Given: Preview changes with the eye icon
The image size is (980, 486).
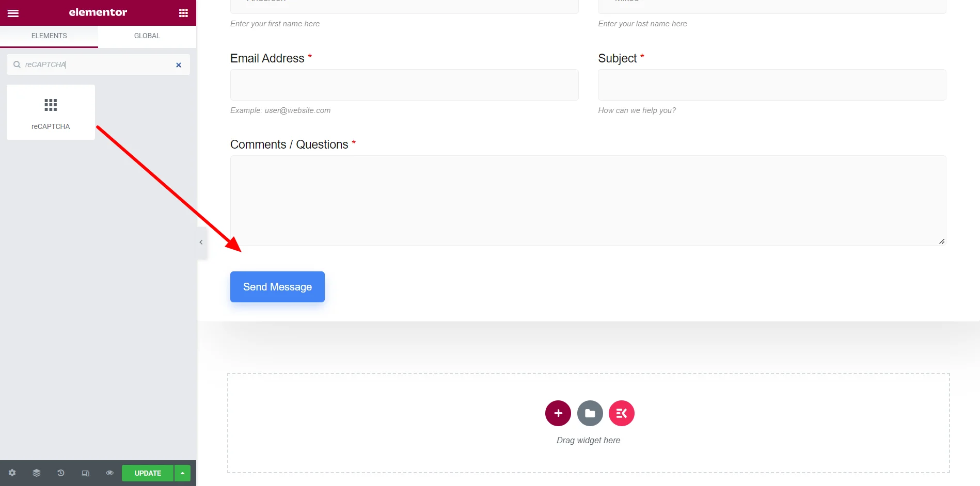Looking at the screenshot, I should point(109,473).
